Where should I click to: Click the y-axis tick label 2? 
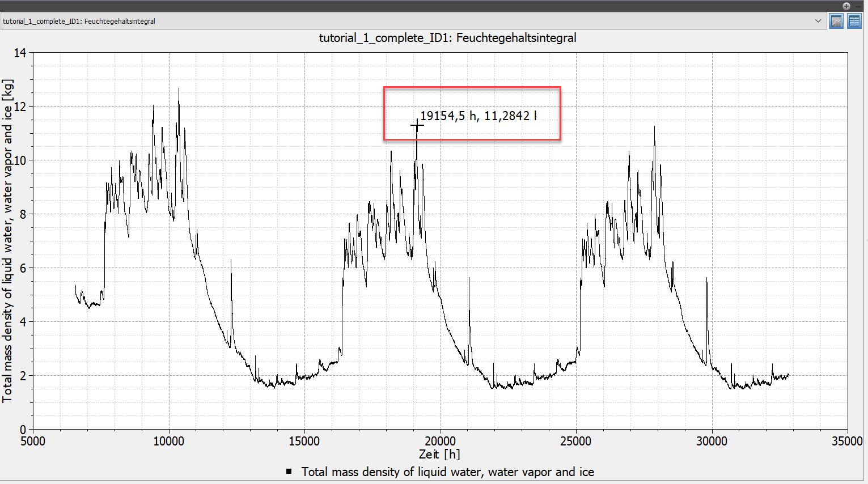[23, 376]
